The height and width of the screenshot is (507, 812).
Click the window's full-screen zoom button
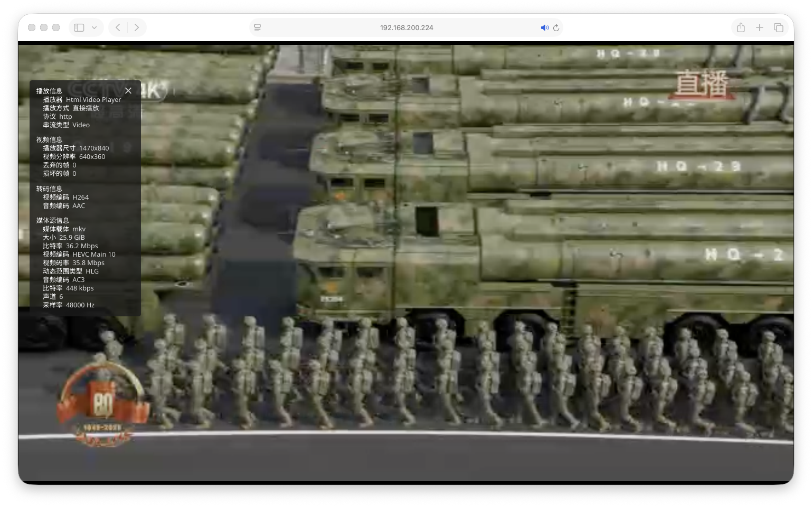56,27
